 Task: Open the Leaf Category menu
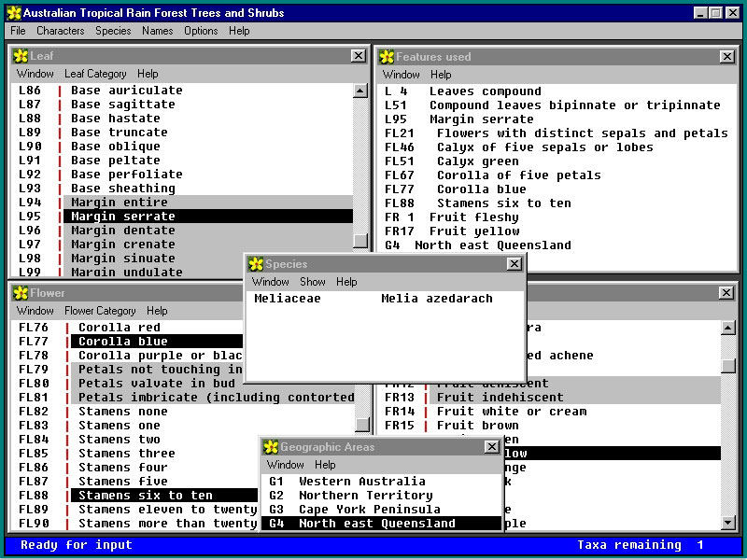click(95, 74)
